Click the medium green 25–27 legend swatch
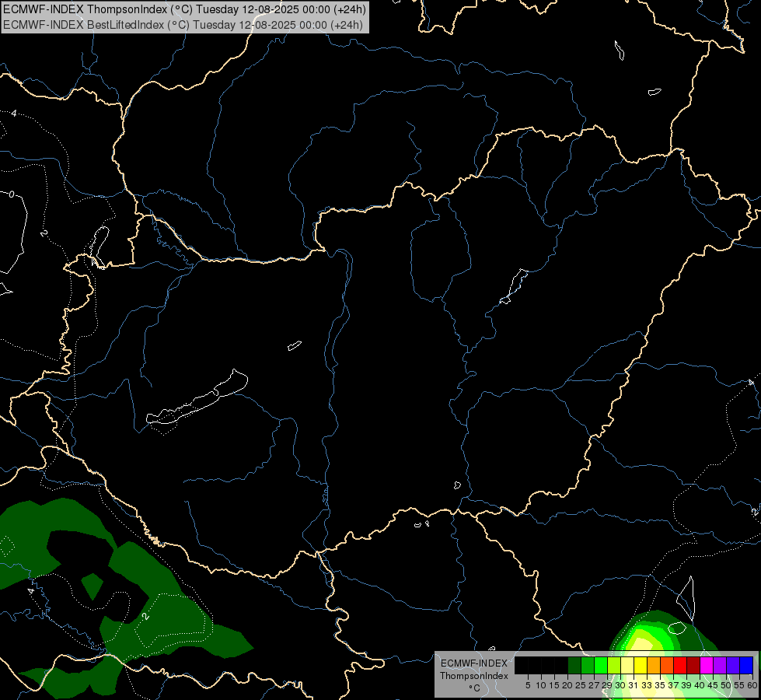The width and height of the screenshot is (761, 700). click(587, 665)
